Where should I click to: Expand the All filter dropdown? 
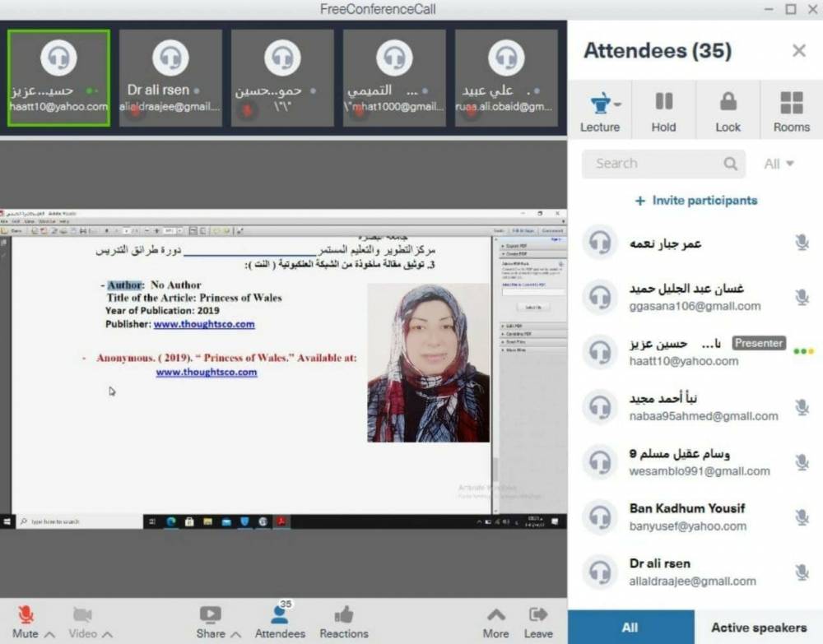coord(779,164)
